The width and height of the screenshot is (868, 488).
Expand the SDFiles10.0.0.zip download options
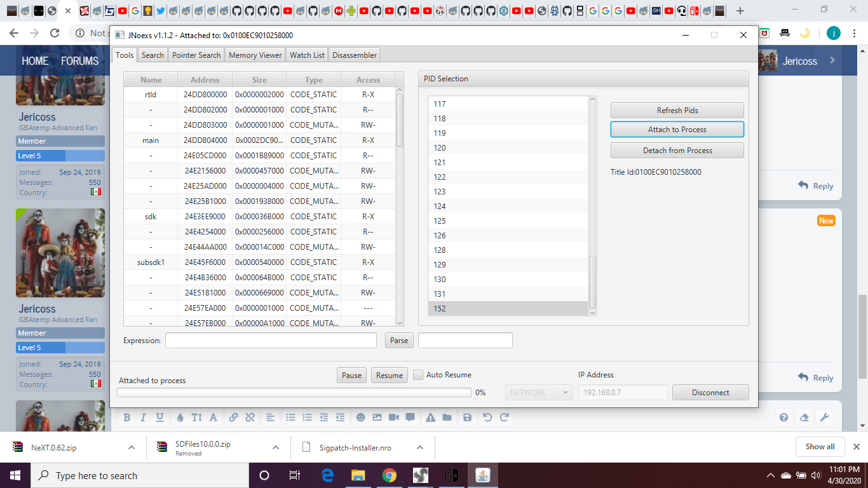(x=276, y=447)
